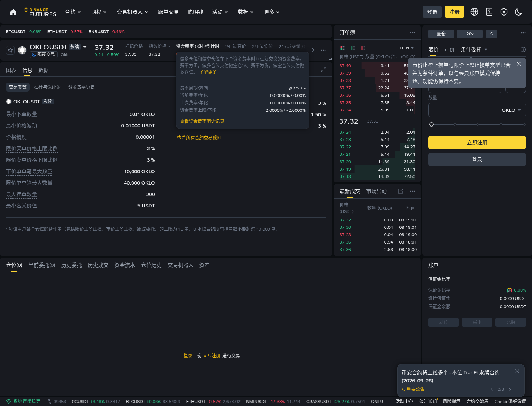Change the OKLO quantity unit
Image resolution: width=532 pixels, height=406 pixels.
click(x=511, y=110)
